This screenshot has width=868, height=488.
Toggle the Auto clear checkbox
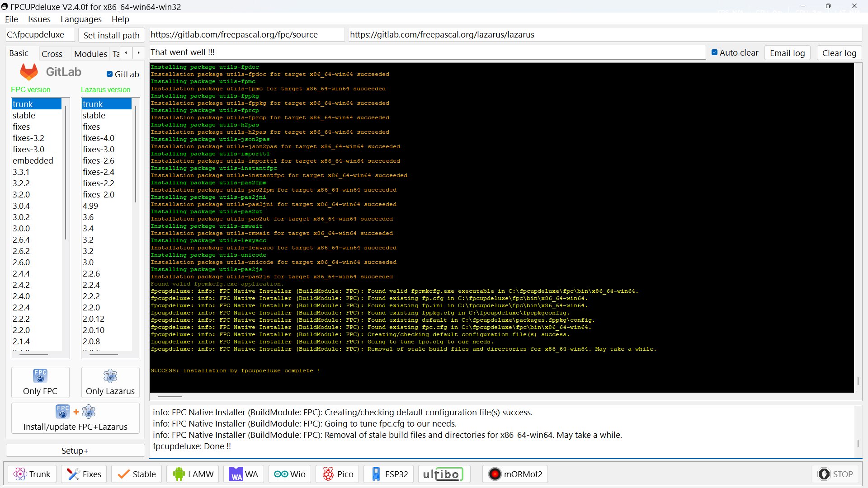pyautogui.click(x=714, y=52)
